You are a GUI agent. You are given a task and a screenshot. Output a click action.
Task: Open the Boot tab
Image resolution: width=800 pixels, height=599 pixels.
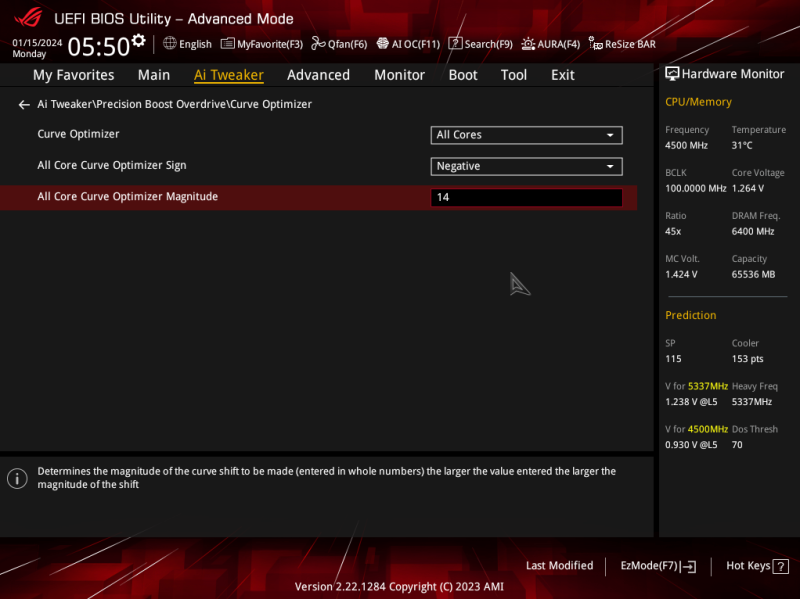463,75
